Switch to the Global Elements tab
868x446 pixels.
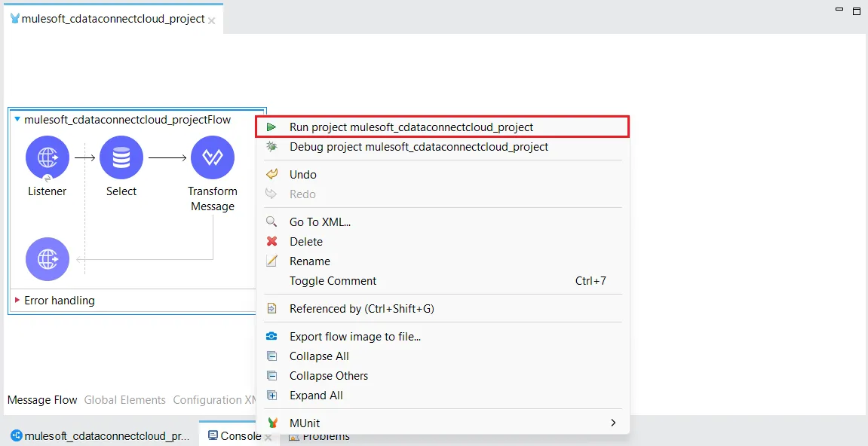(x=124, y=400)
